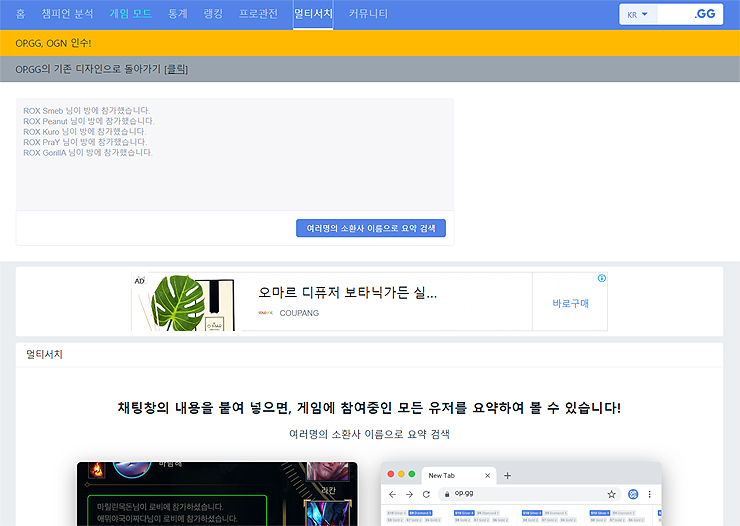Click the 채팅창의 내용을 붙여 넣으면 headline

[369, 408]
